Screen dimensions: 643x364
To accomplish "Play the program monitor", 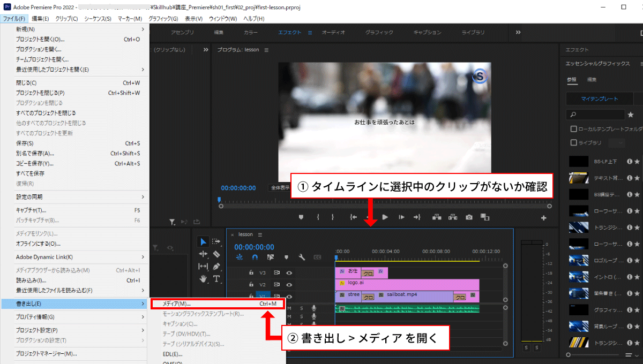I will (385, 217).
